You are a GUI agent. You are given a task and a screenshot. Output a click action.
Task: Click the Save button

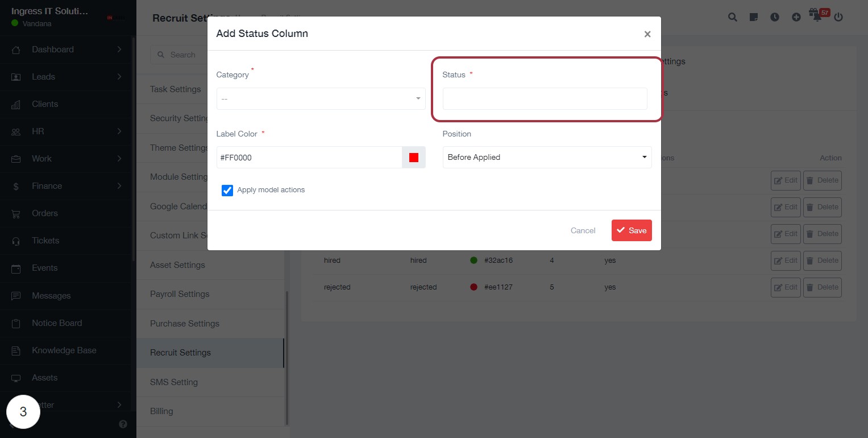click(632, 230)
